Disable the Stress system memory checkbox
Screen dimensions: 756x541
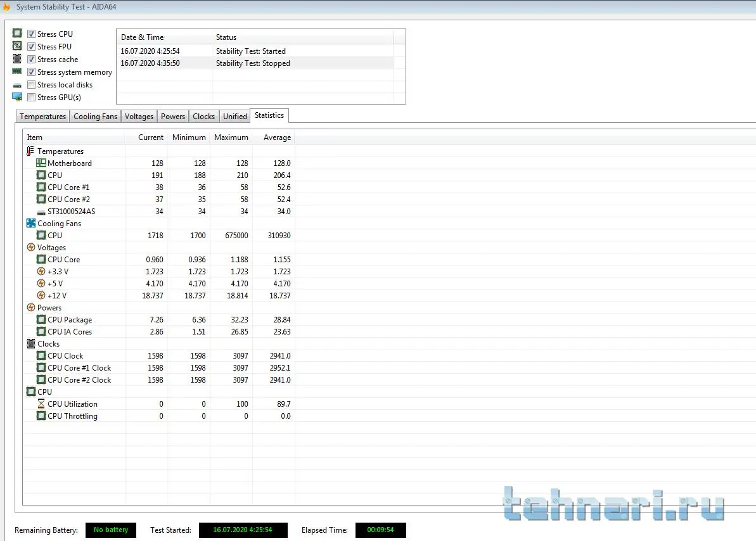[31, 72]
